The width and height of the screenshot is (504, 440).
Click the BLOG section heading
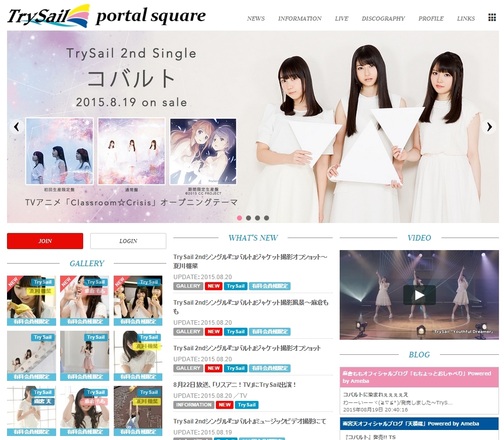pyautogui.click(x=419, y=355)
